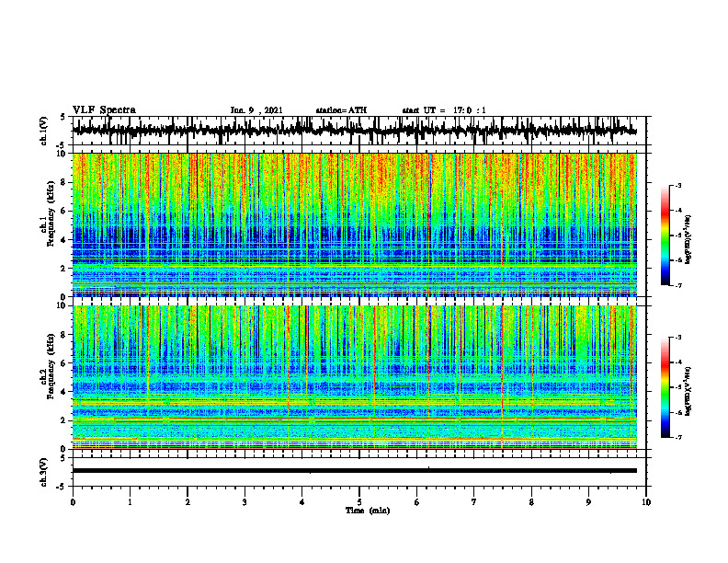Click time axis tick label "3" at bottom
This screenshot has width=728, height=563.
point(245,502)
